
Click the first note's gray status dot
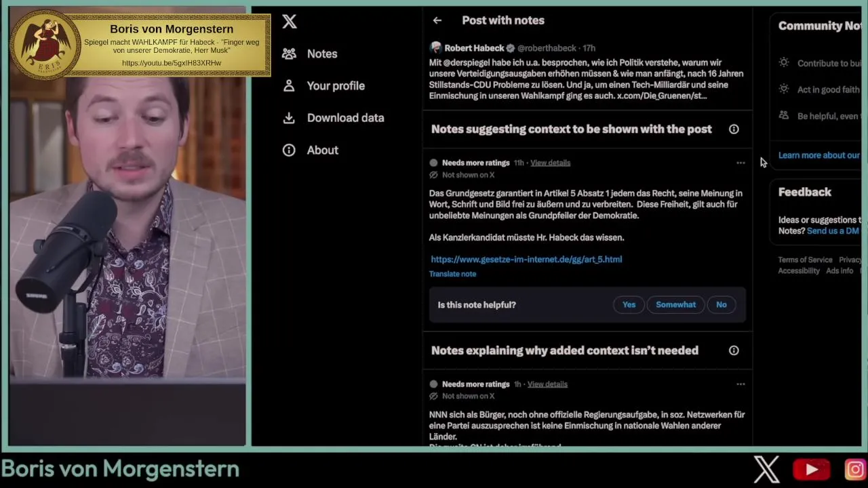tap(433, 163)
